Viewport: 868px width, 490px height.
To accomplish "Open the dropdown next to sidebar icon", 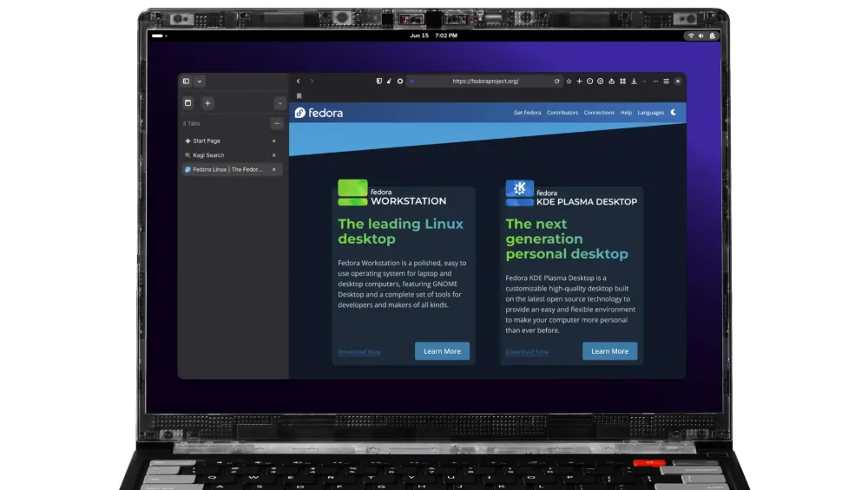I will pos(200,82).
